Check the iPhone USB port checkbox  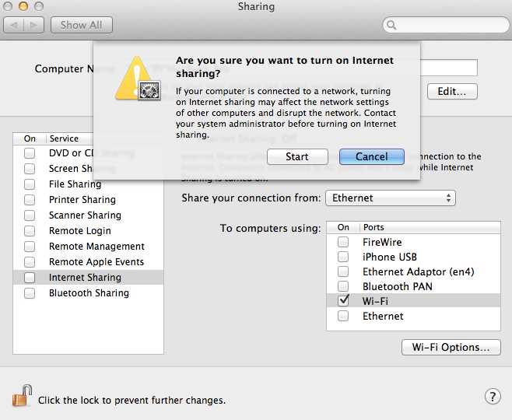click(343, 257)
